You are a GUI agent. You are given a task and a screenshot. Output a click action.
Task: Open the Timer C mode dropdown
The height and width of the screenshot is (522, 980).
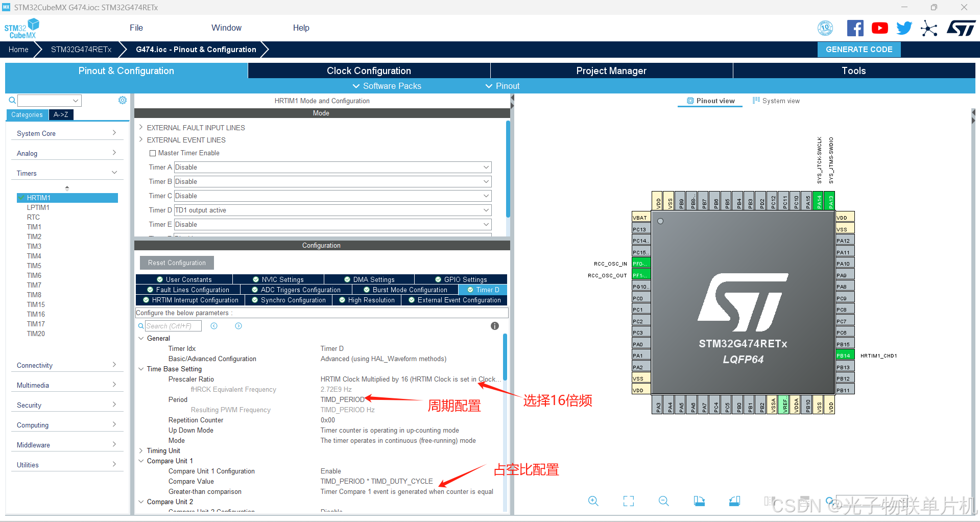click(332, 196)
